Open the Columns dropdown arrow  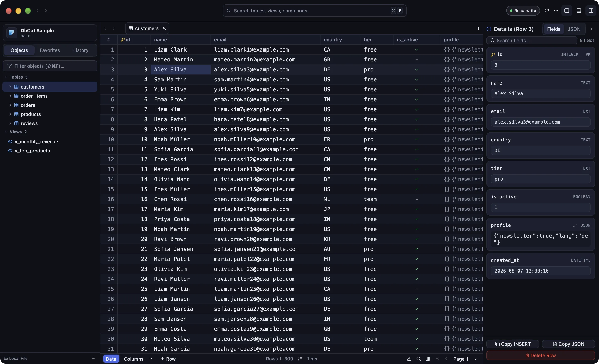click(151, 359)
